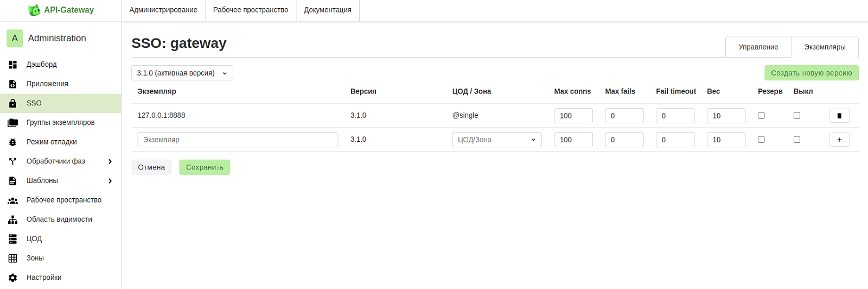Click the API-Gateway logo icon
This screenshot has height=289, width=868.
click(x=34, y=10)
